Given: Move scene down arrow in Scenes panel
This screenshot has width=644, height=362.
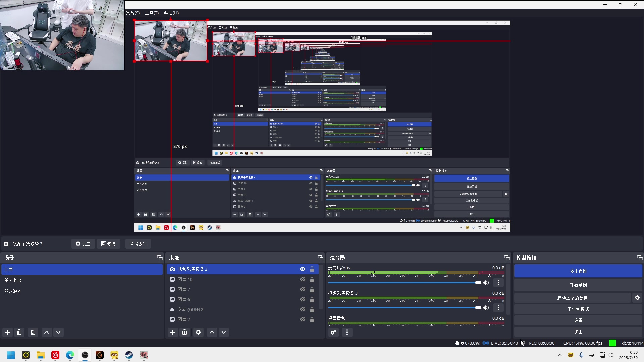Looking at the screenshot, I should pos(58,332).
